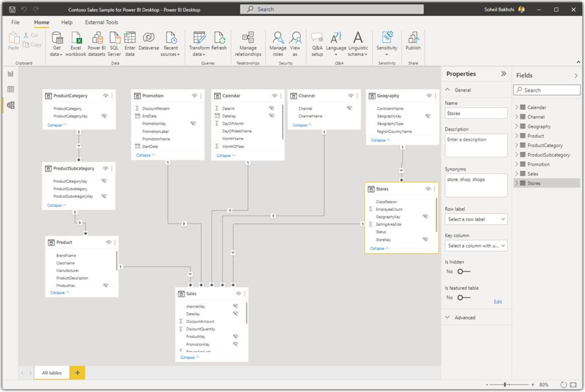
Task: Click the View as icon
Action: click(295, 37)
